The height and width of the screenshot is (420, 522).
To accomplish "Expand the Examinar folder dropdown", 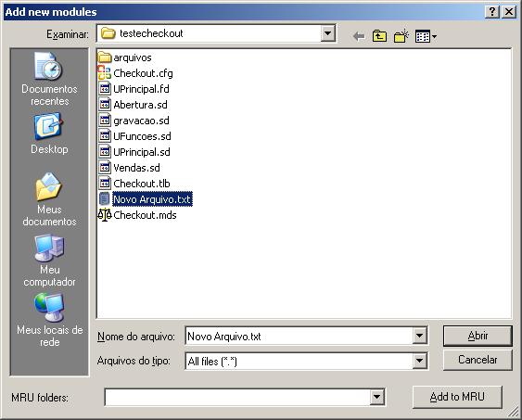I will click(327, 33).
